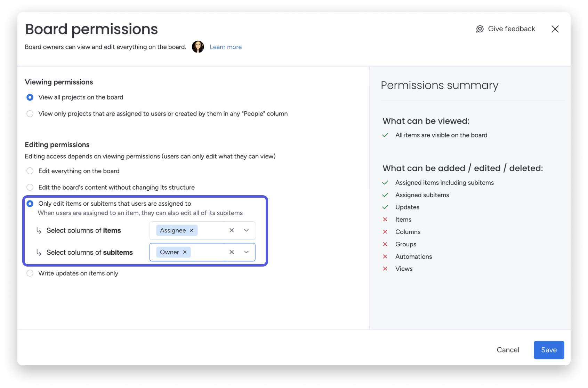
Task: Enable Edit everything on the board
Action: [x=30, y=171]
